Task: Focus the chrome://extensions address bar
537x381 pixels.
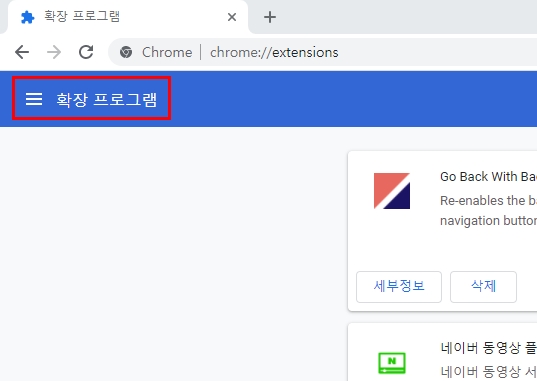Action: coord(323,52)
